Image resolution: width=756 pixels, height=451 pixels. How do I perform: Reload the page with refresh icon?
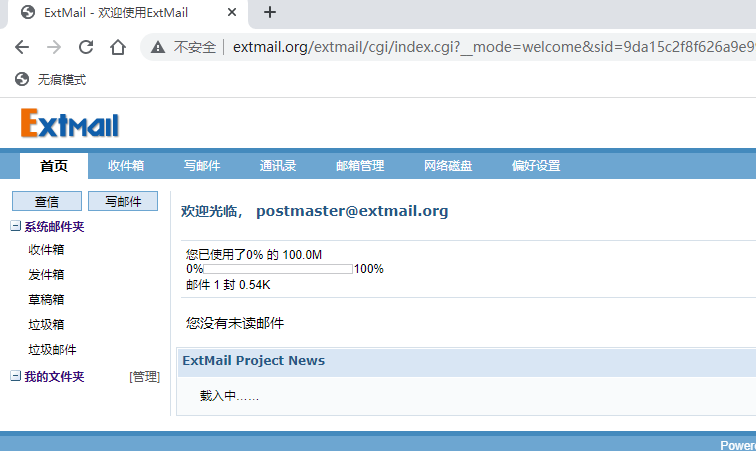86,47
